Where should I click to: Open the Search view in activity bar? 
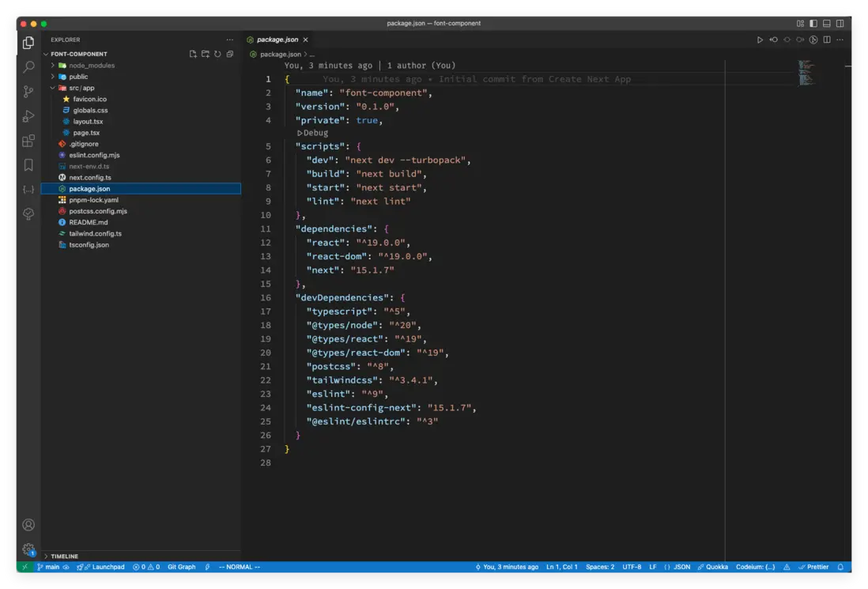pyautogui.click(x=28, y=67)
